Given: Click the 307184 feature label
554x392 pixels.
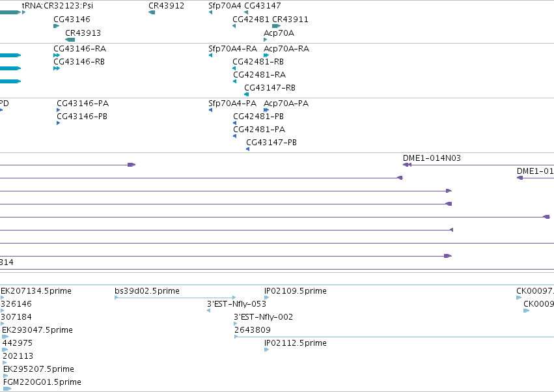Looking at the screenshot, I should [16, 317].
